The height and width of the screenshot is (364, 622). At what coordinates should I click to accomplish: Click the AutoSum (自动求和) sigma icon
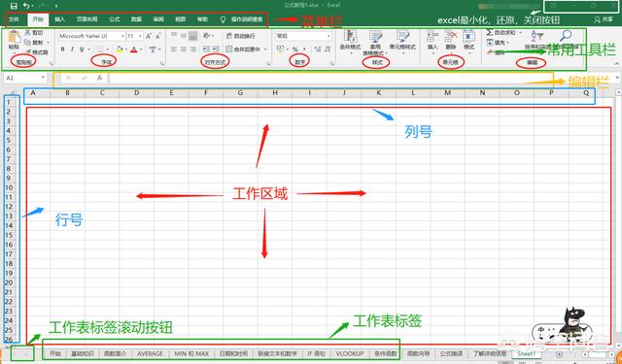pyautogui.click(x=490, y=32)
